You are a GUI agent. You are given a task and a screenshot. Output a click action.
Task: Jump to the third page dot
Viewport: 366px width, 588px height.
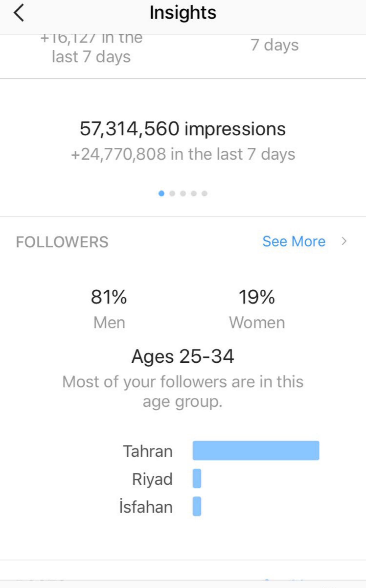183,193
